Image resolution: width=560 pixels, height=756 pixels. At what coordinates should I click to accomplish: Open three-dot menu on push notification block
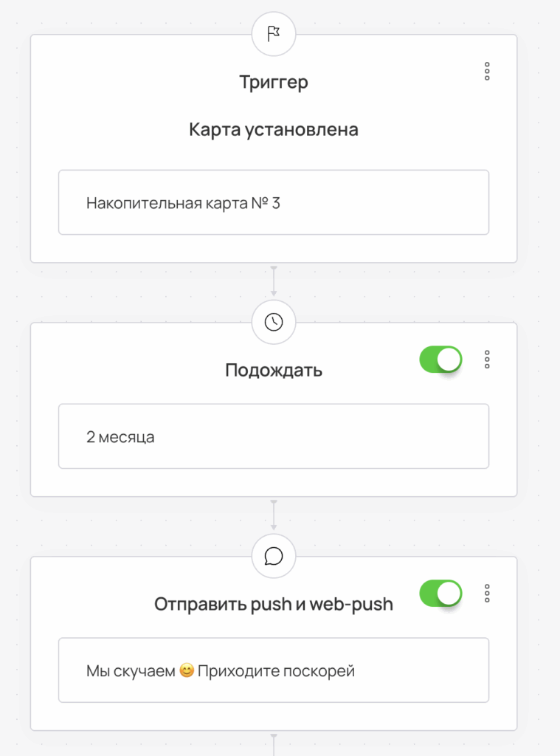(x=487, y=594)
